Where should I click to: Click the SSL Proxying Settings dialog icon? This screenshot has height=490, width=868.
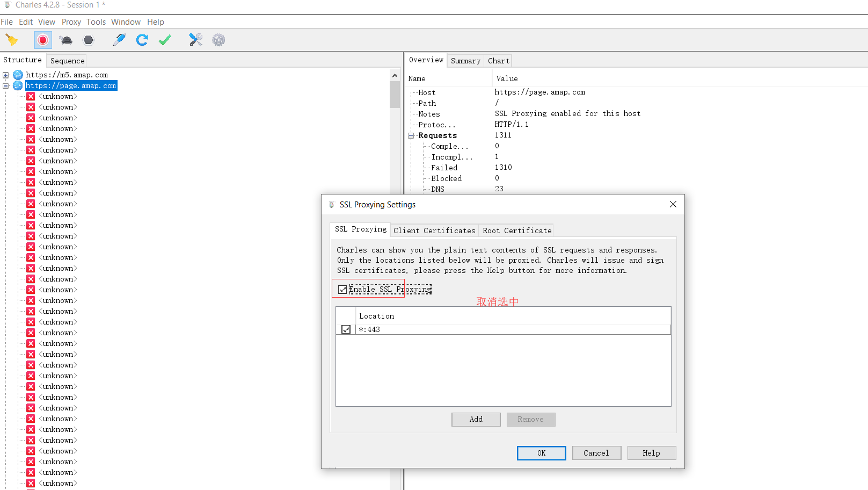pos(332,205)
